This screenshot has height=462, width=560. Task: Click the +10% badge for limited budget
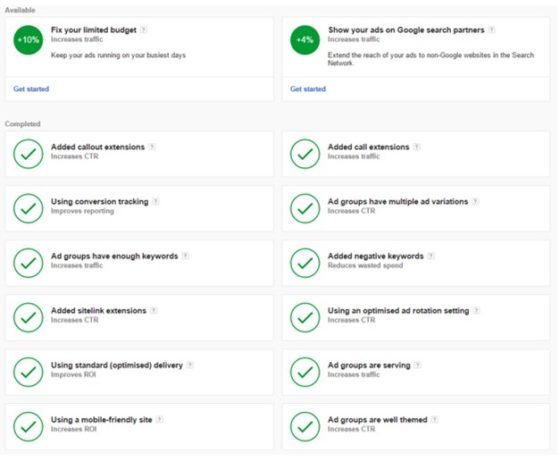(x=28, y=40)
